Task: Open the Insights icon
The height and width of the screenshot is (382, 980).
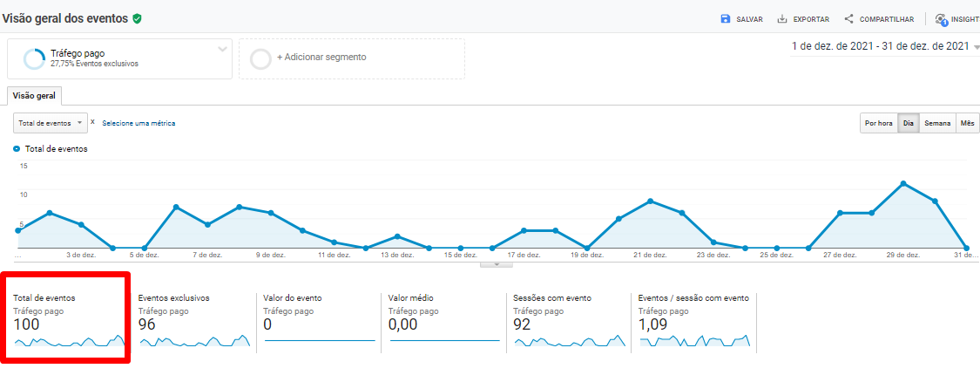Action: [x=941, y=19]
